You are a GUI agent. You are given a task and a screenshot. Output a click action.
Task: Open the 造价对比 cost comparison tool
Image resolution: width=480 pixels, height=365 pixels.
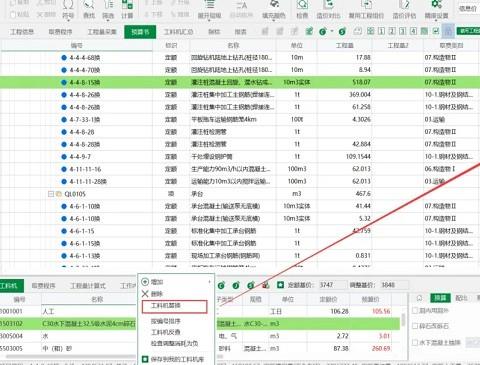pos(328,9)
